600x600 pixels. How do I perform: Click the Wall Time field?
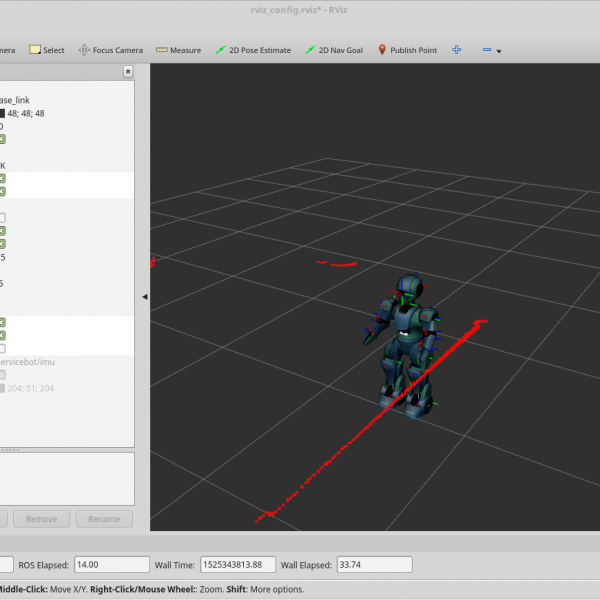click(x=238, y=564)
